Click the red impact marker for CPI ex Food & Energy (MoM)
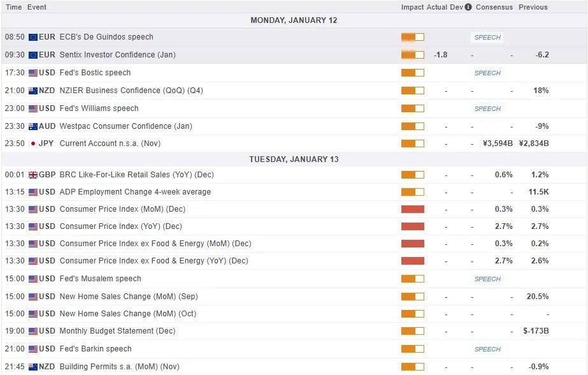Screen dimensions: 588x375 tap(412, 244)
